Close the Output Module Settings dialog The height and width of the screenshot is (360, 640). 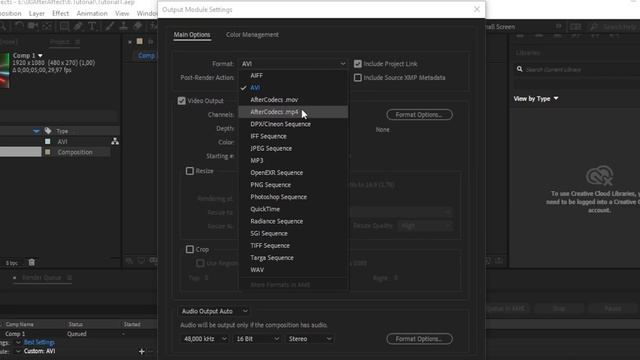point(477,9)
